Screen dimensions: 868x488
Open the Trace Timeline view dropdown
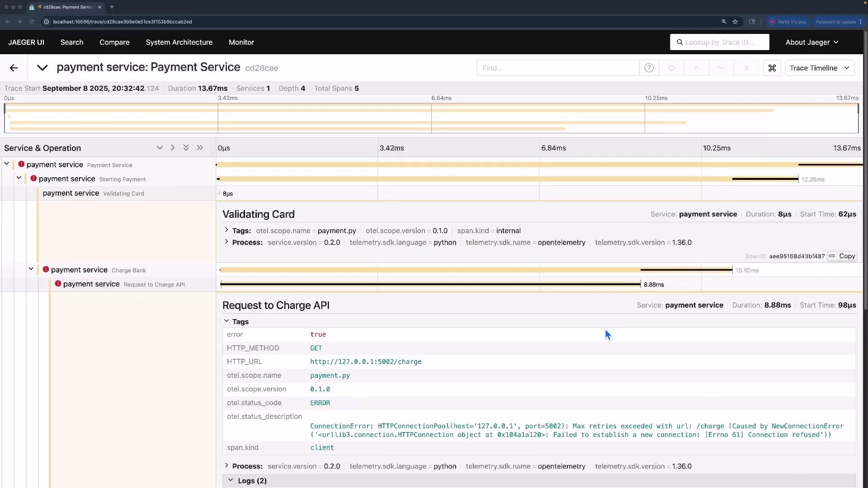[820, 68]
